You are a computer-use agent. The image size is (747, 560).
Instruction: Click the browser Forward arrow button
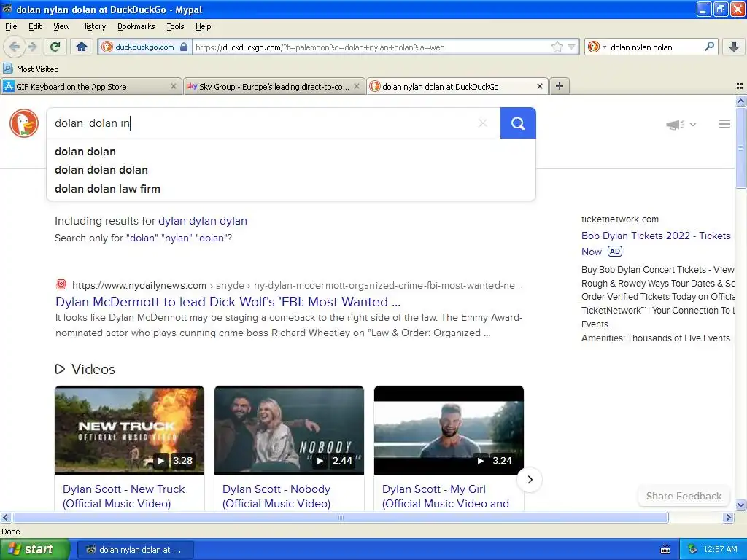coord(32,47)
